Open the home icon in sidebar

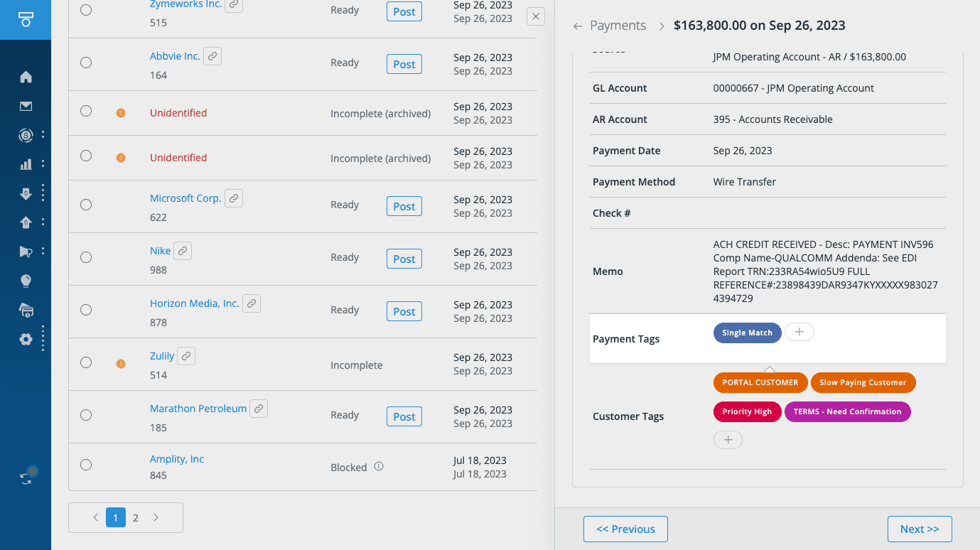pyautogui.click(x=26, y=77)
